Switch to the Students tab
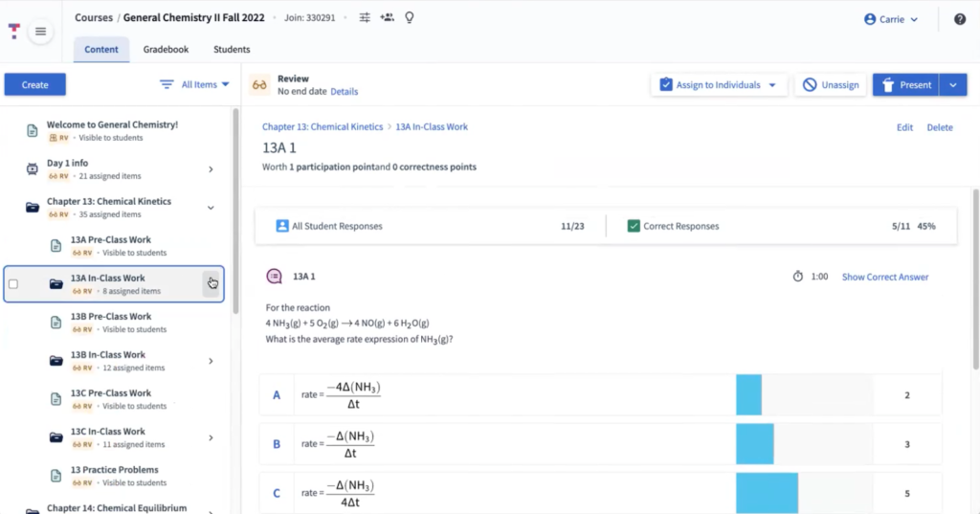Image resolution: width=980 pixels, height=514 pixels. [x=232, y=50]
